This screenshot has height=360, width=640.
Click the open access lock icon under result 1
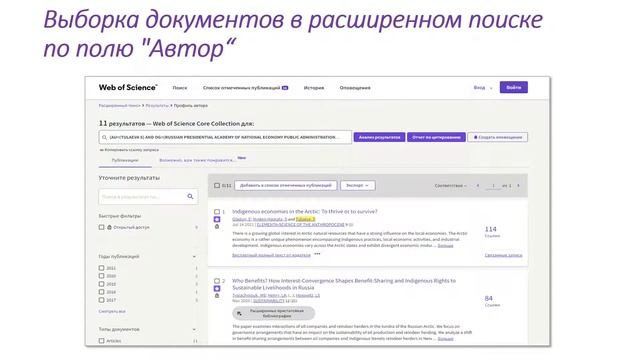(x=217, y=227)
